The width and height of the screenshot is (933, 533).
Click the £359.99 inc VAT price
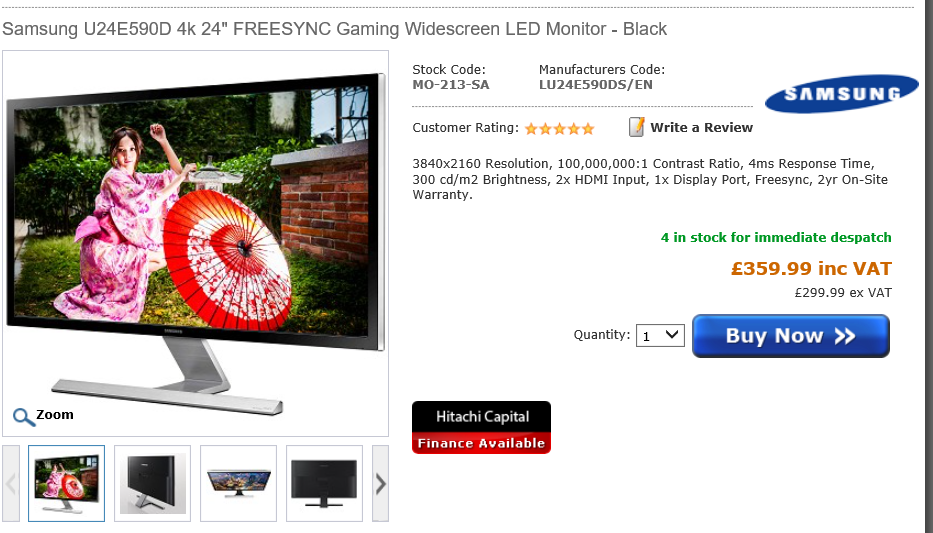pyautogui.click(x=811, y=268)
